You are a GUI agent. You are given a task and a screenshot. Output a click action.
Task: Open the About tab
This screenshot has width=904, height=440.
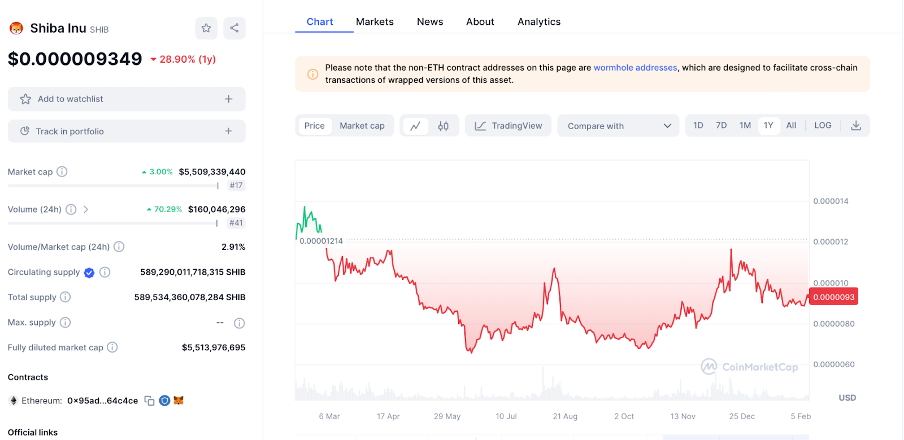480,22
